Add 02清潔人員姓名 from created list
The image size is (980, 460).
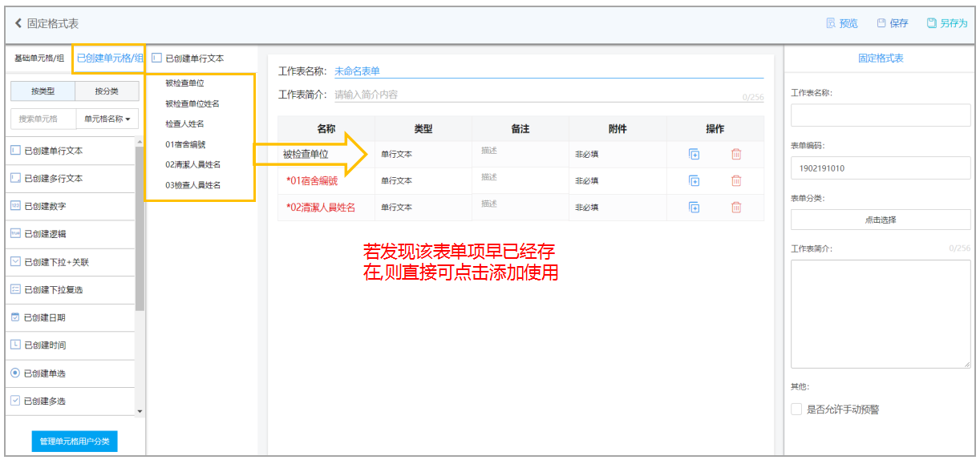(193, 164)
